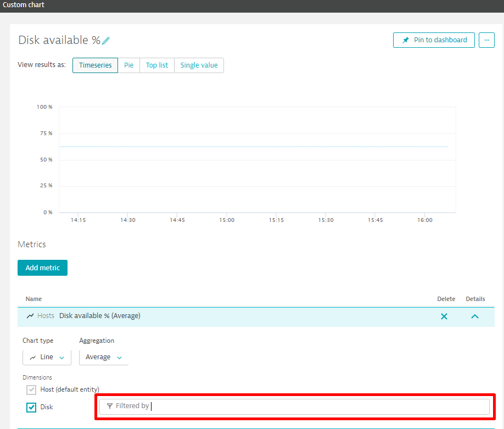Collapse metric details with the up chevron
Screen dimensions: 504x429
click(475, 316)
